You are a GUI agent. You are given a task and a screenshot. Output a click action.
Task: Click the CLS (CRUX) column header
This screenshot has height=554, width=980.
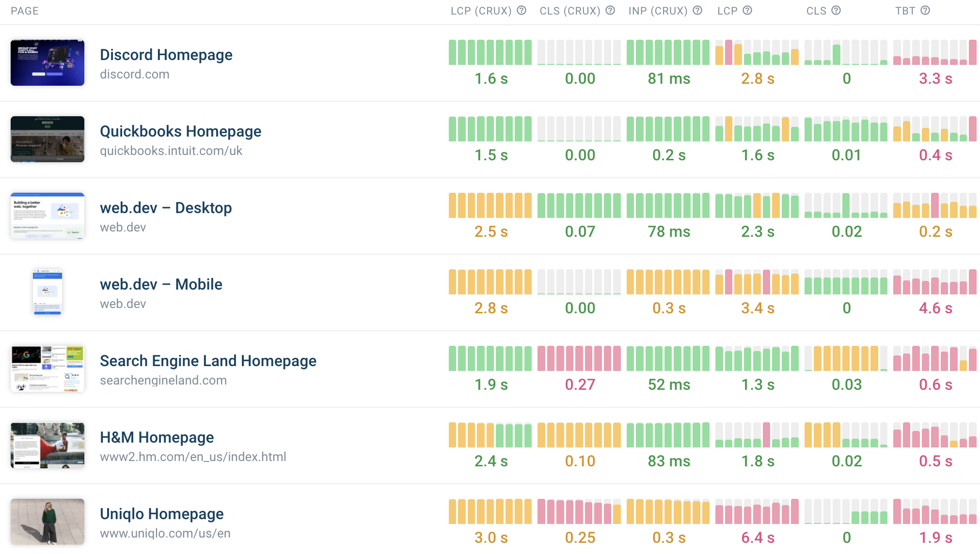point(570,11)
